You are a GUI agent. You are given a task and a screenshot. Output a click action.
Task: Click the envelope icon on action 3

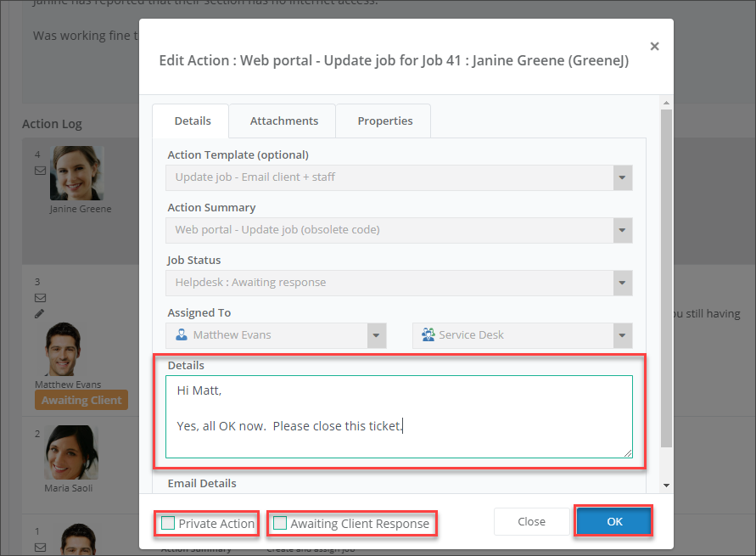41,298
